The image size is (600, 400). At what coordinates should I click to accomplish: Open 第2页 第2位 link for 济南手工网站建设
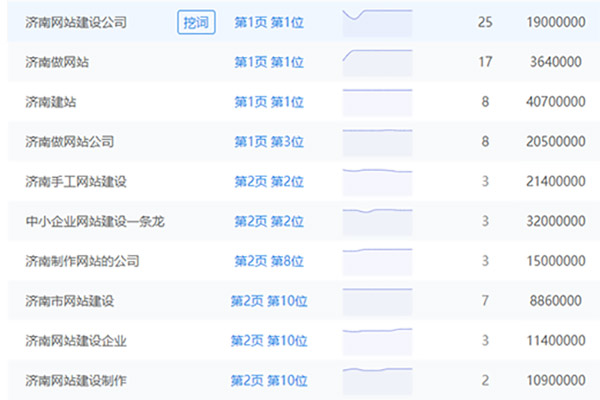269,182
